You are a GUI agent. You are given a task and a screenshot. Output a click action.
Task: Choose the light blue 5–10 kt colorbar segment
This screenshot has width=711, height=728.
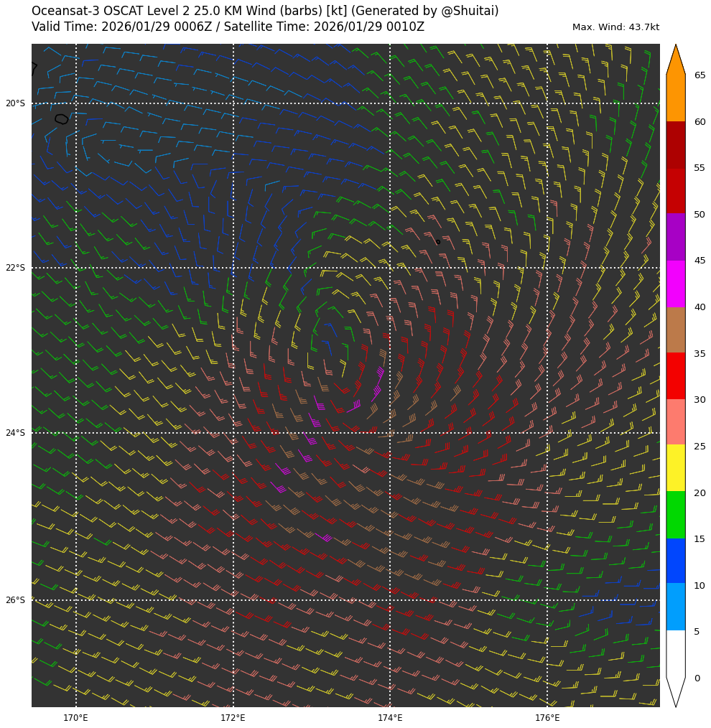point(675,607)
